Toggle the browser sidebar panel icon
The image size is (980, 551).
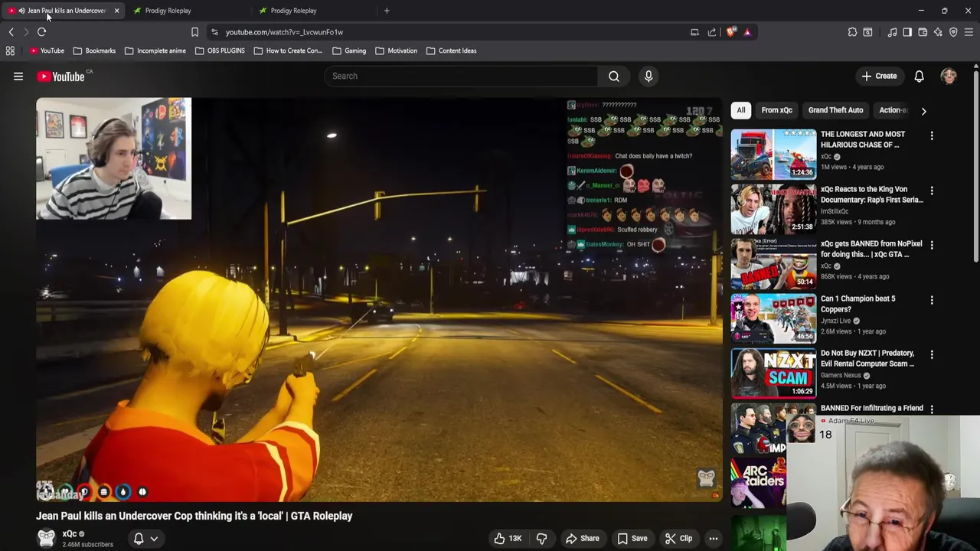point(907,32)
